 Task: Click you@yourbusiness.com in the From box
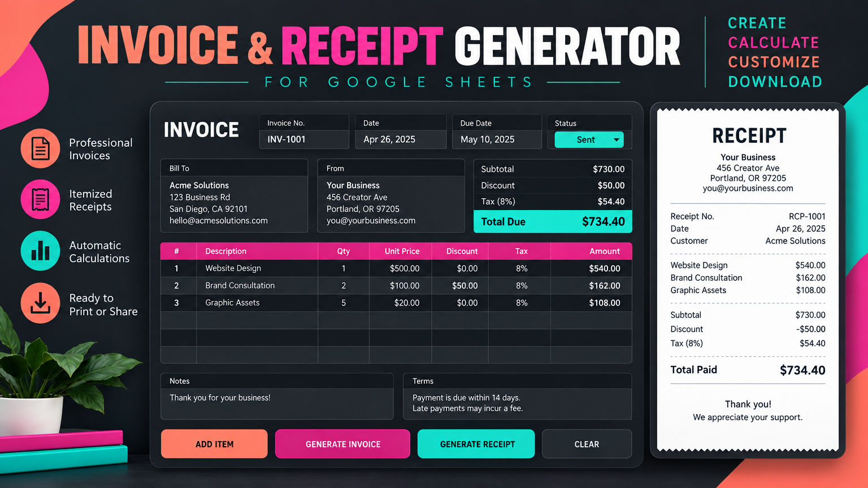click(371, 220)
